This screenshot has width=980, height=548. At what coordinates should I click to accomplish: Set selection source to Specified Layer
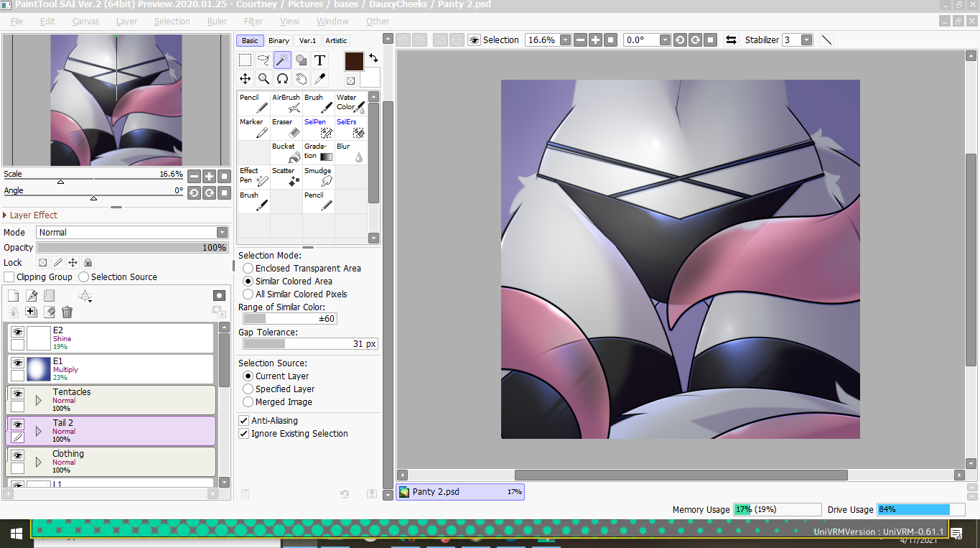[248, 389]
